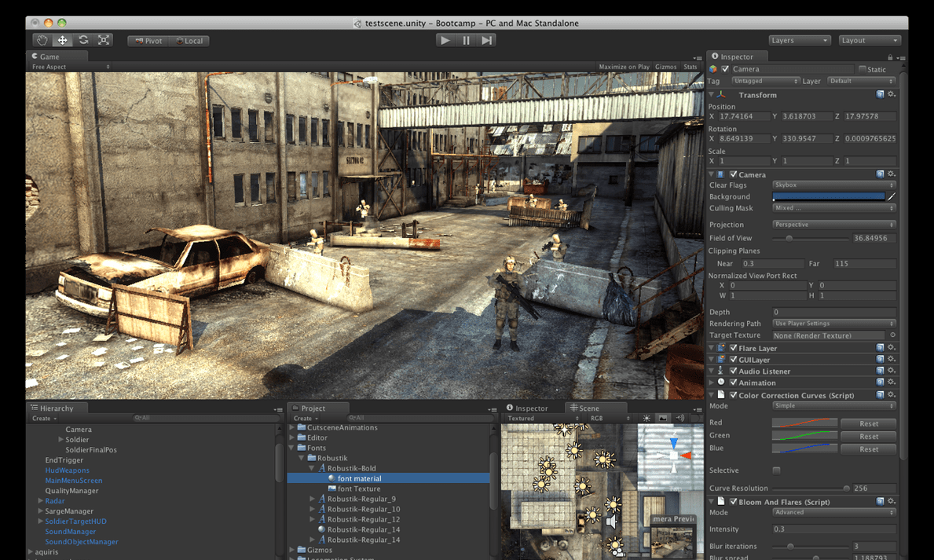Image resolution: width=934 pixels, height=560 pixels.
Task: Select the Scale tool
Action: [104, 41]
